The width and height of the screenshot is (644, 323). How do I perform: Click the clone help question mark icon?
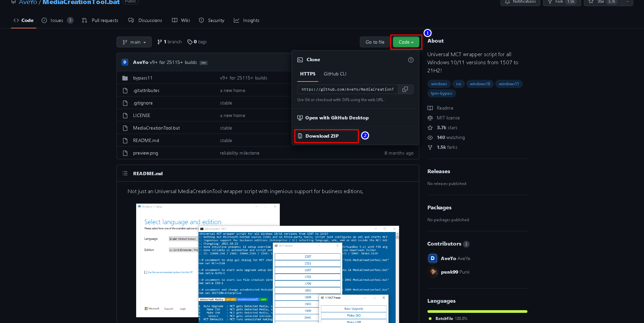click(411, 60)
